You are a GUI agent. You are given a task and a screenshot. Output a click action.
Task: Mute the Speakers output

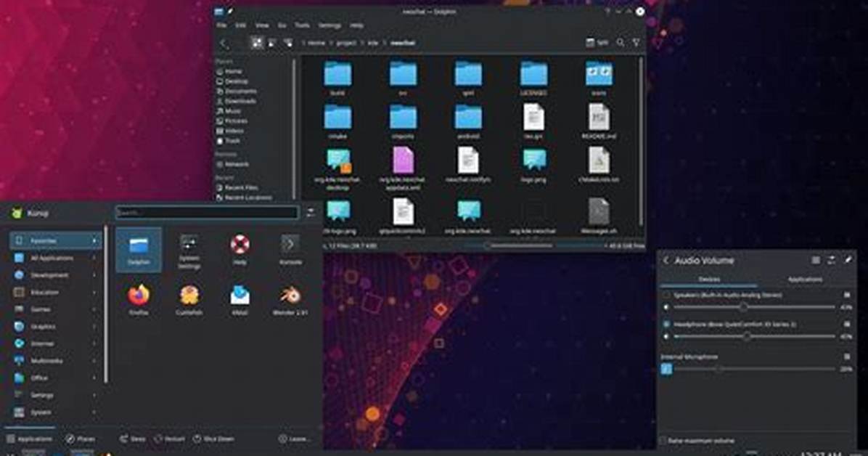point(666,307)
